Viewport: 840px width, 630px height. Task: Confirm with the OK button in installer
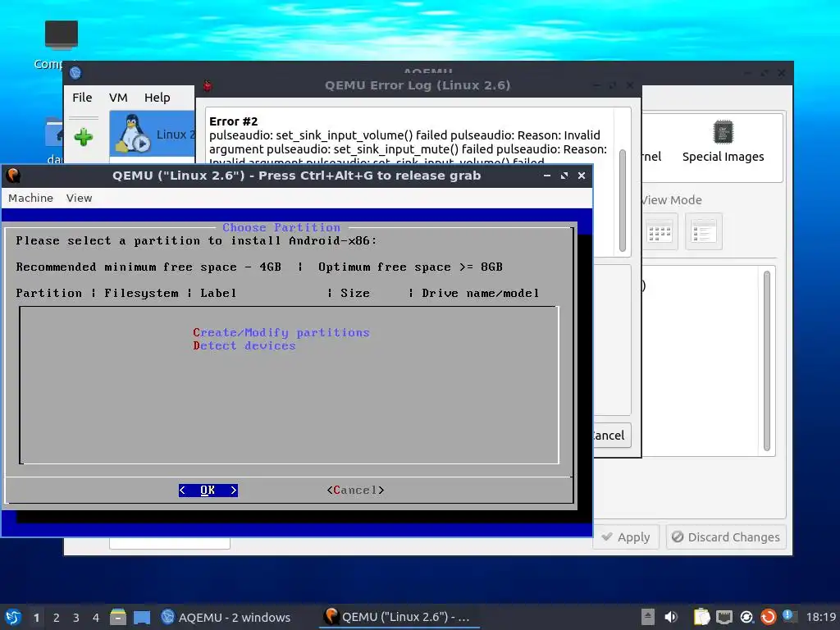click(208, 491)
